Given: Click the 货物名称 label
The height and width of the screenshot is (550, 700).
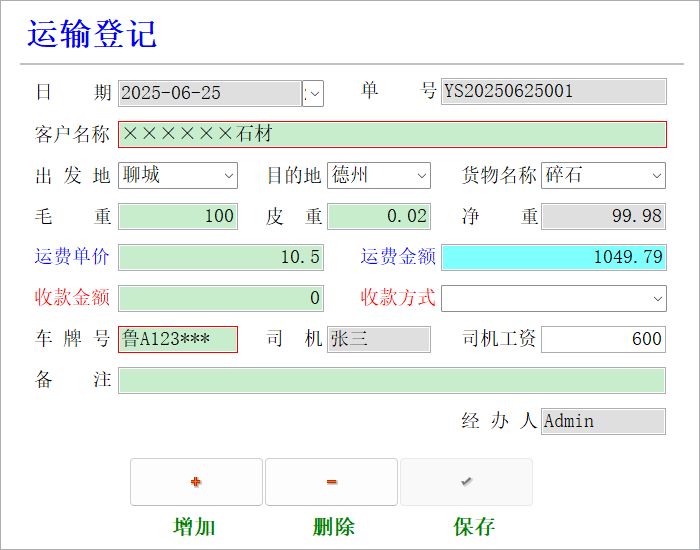Looking at the screenshot, I should [x=499, y=175].
